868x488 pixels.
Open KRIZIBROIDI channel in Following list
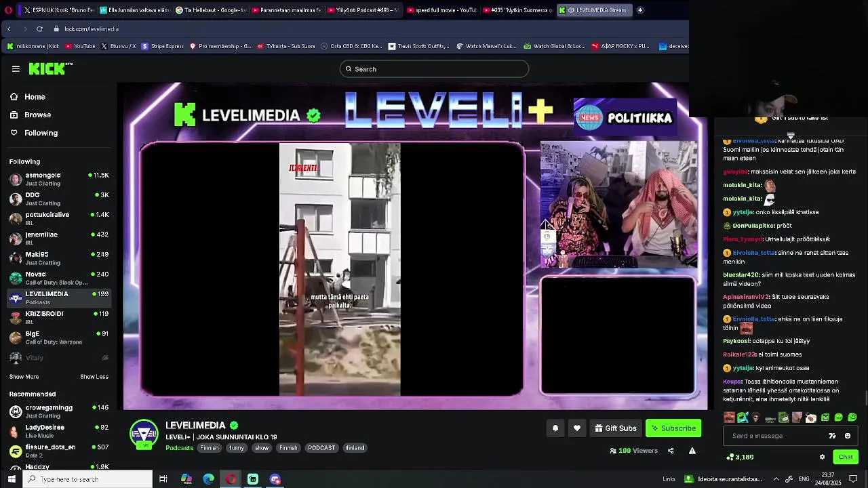pyautogui.click(x=59, y=317)
